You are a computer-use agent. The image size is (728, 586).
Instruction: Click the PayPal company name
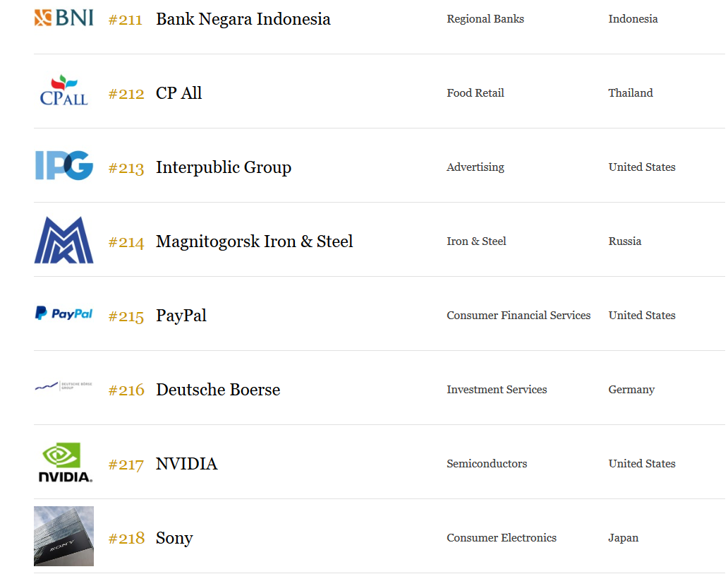click(181, 316)
